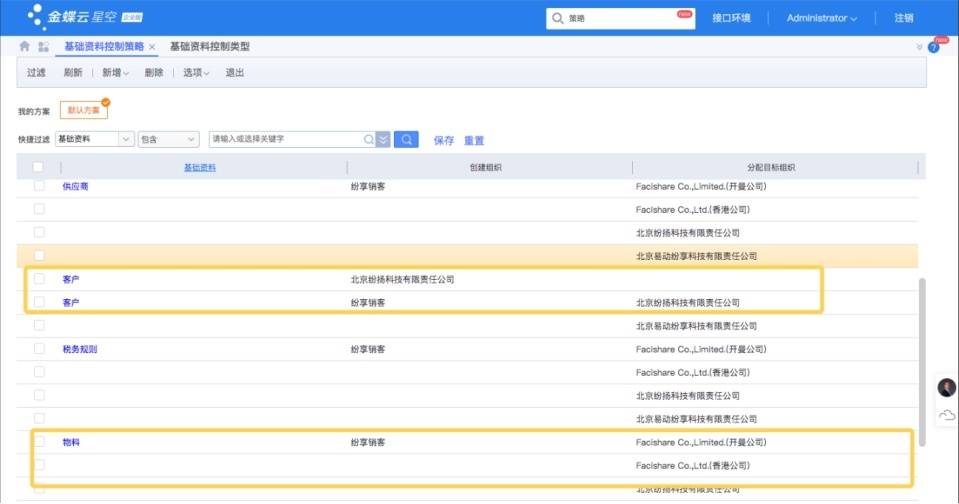Open the 物料 link in the table
The width and height of the screenshot is (959, 504).
[71, 442]
